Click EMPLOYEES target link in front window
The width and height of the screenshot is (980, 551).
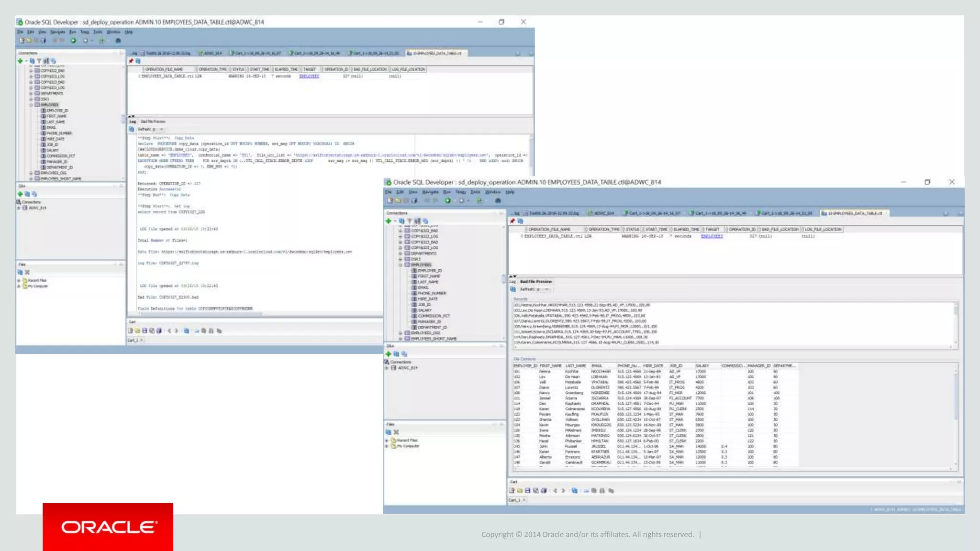pyautogui.click(x=712, y=236)
